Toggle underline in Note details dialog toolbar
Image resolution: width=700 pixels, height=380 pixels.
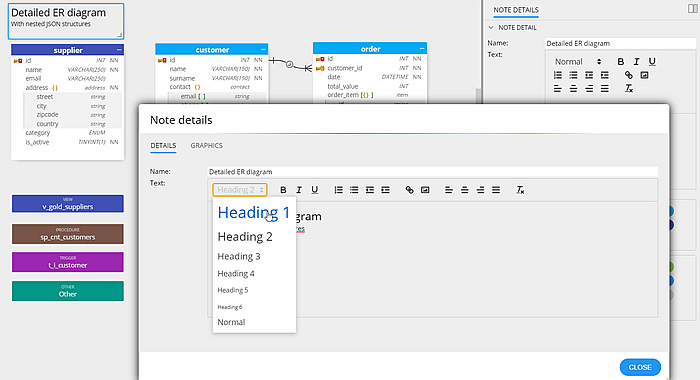(315, 190)
